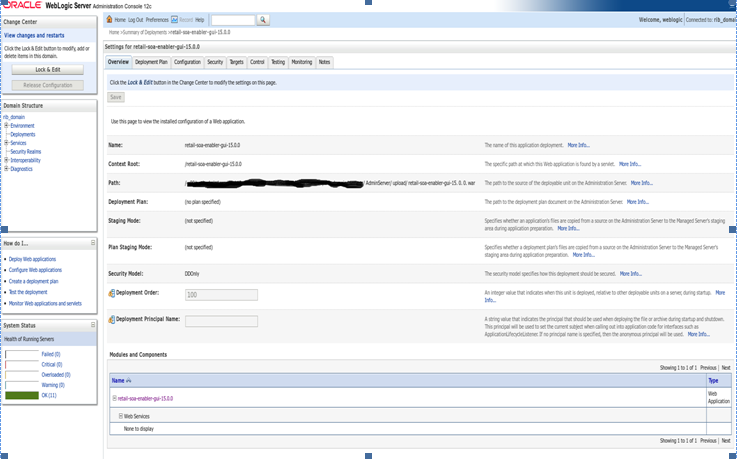Click Next above the modules table
Screen dimensions: 737x459
tap(726, 367)
